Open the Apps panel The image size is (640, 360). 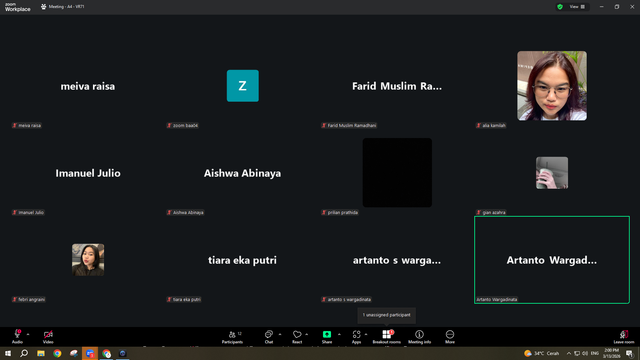356,337
